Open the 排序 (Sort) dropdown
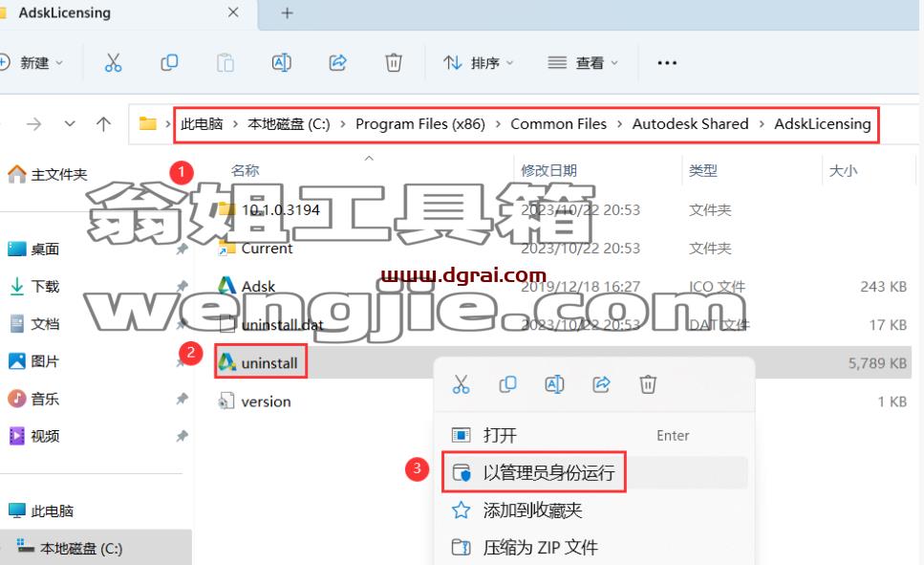Screen dimensions: 924x565 [479, 62]
